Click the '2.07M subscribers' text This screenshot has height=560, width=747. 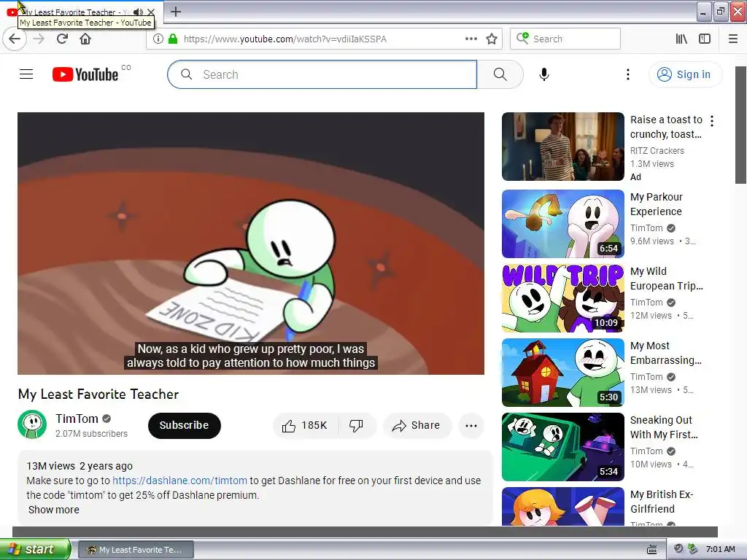pos(91,434)
